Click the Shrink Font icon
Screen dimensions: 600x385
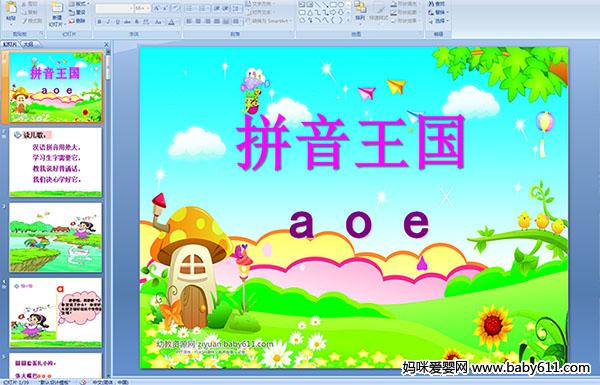pos(166,8)
